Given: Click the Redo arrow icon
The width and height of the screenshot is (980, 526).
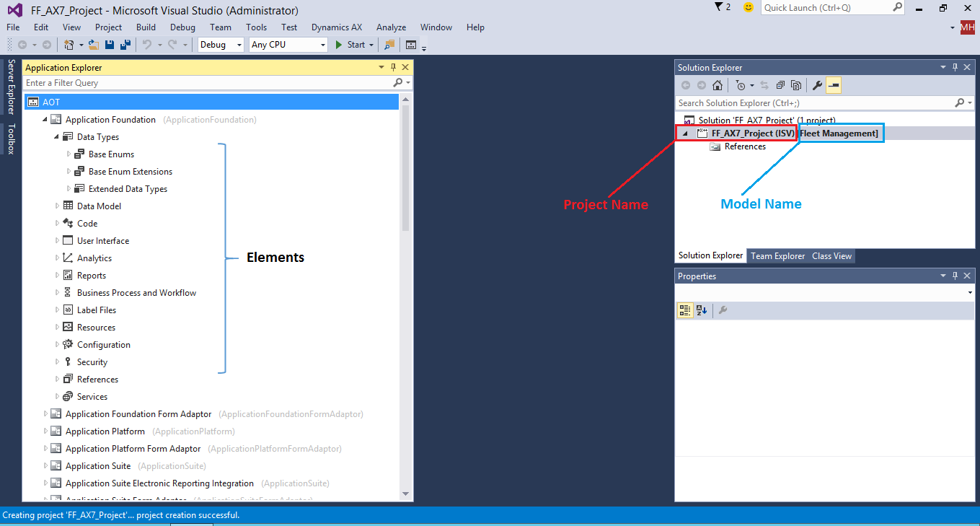Looking at the screenshot, I should click(172, 45).
